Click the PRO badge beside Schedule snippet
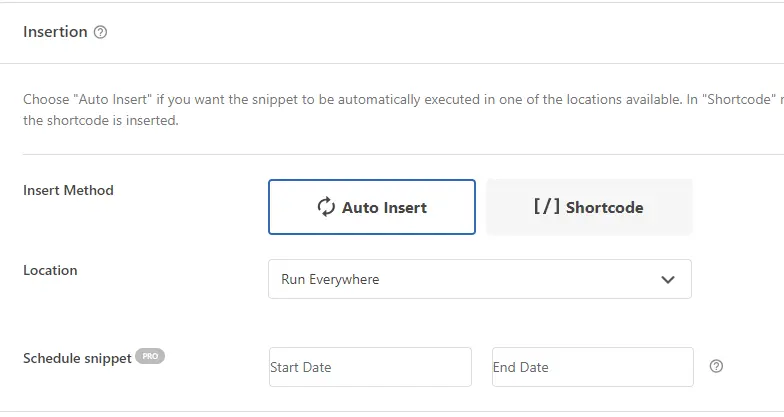This screenshot has height=417, width=784. pos(150,356)
